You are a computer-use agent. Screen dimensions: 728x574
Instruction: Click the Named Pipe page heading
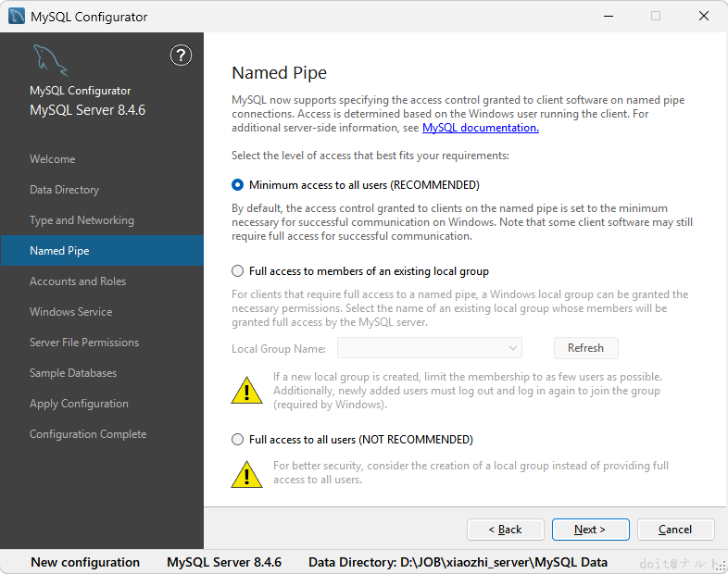click(x=280, y=73)
